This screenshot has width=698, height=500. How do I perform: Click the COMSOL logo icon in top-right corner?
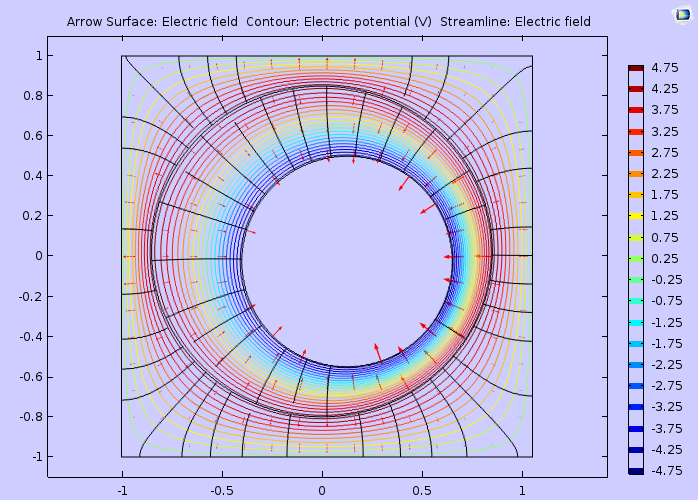pyautogui.click(x=683, y=13)
